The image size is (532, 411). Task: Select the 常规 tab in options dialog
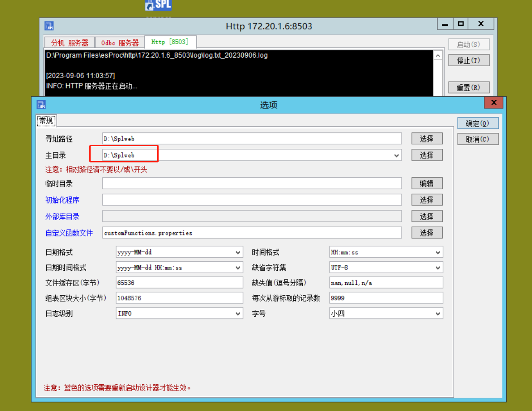click(x=46, y=121)
